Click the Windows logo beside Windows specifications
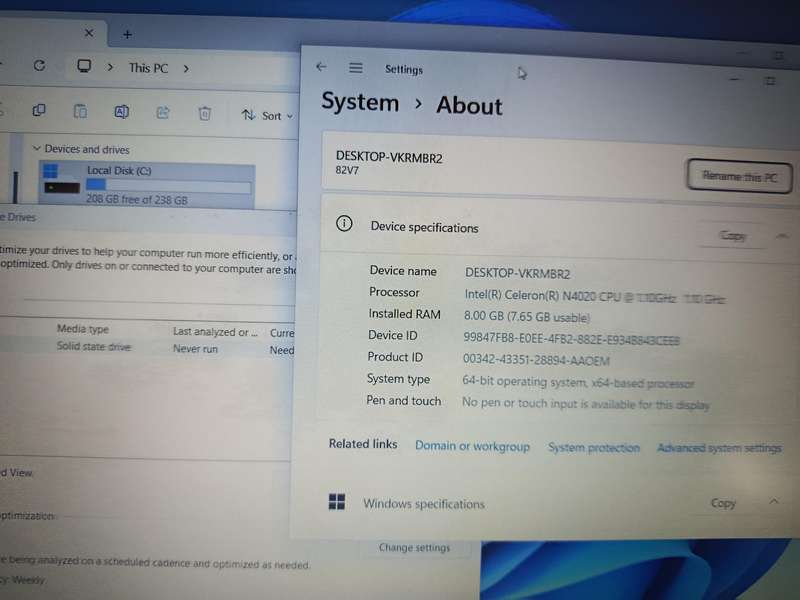 tap(337, 502)
